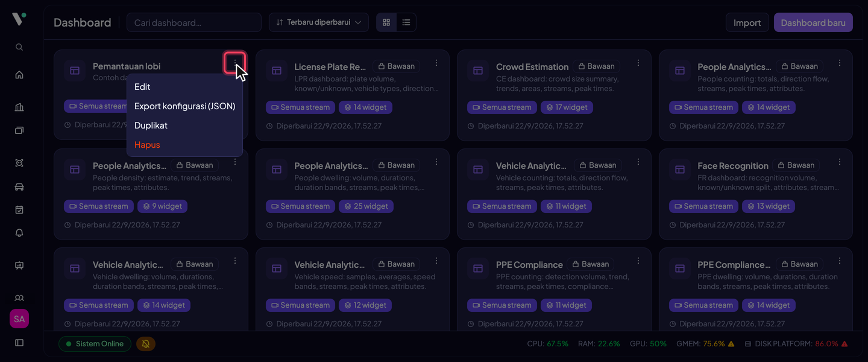The width and height of the screenshot is (868, 362).
Task: Open three-dot menu on the People density card
Action: pyautogui.click(x=235, y=162)
